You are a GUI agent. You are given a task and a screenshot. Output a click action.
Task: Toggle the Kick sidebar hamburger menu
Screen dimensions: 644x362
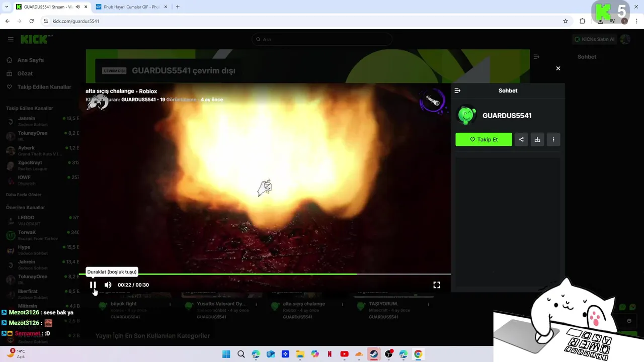point(11,39)
